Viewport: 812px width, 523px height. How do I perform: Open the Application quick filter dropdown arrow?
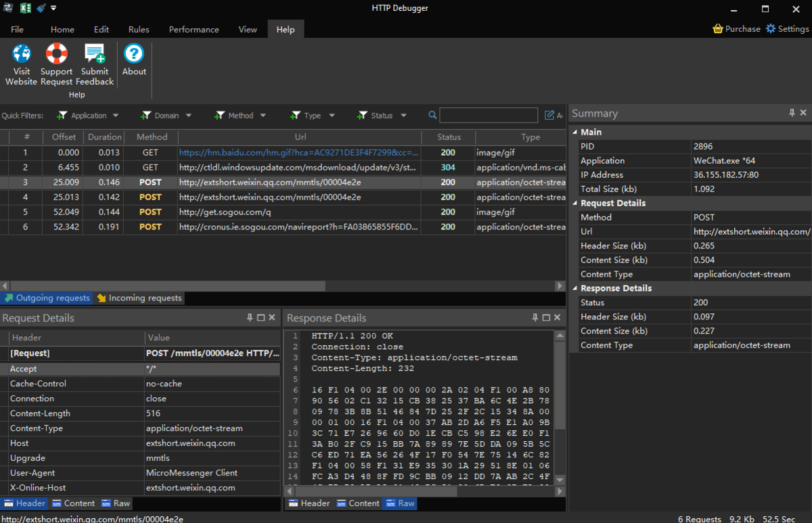click(116, 116)
